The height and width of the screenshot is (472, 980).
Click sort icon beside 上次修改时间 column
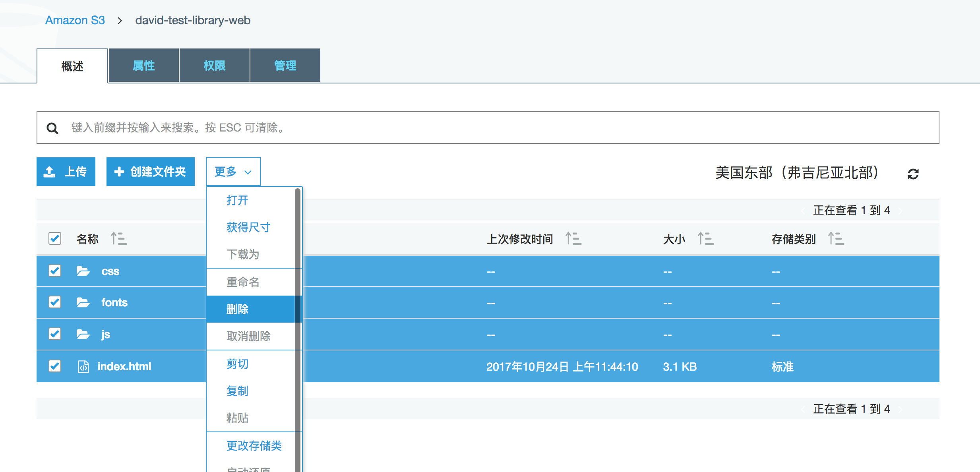pyautogui.click(x=573, y=239)
